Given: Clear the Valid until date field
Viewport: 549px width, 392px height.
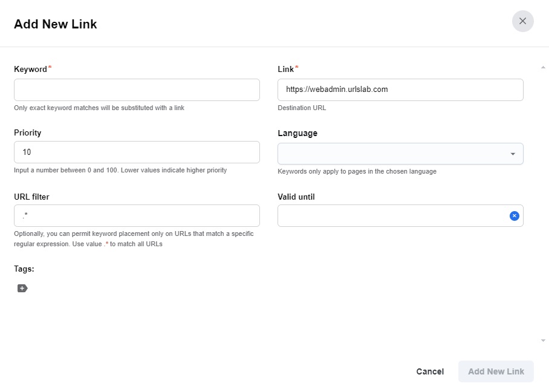Looking at the screenshot, I should coord(514,216).
